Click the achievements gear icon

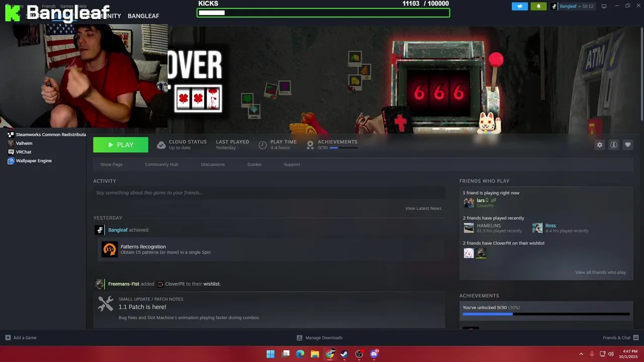pyautogui.click(x=310, y=145)
